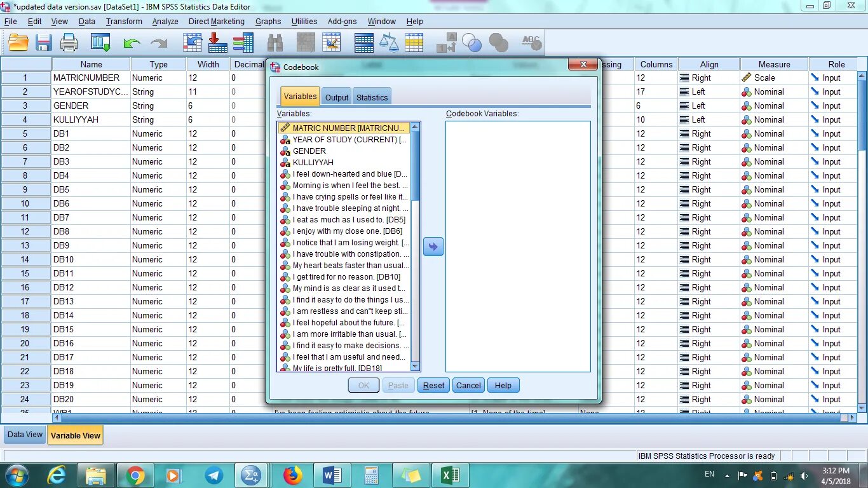Select 'I get tired for no reason' variable

344,276
